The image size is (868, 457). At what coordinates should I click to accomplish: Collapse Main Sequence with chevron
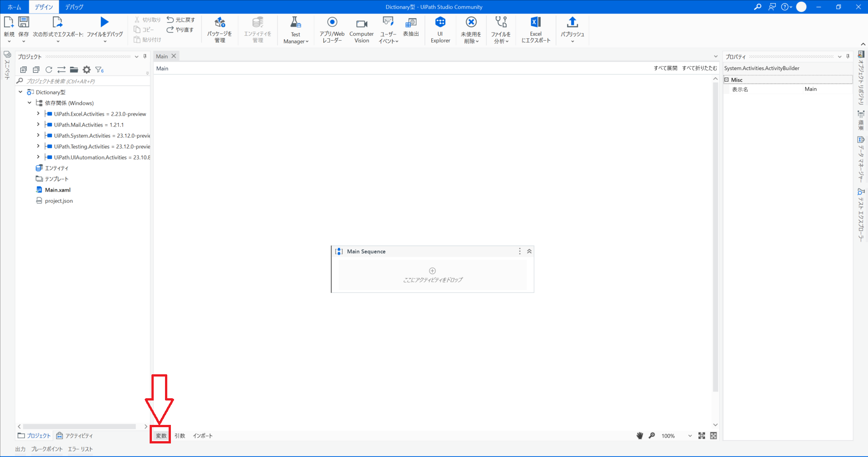(x=529, y=251)
